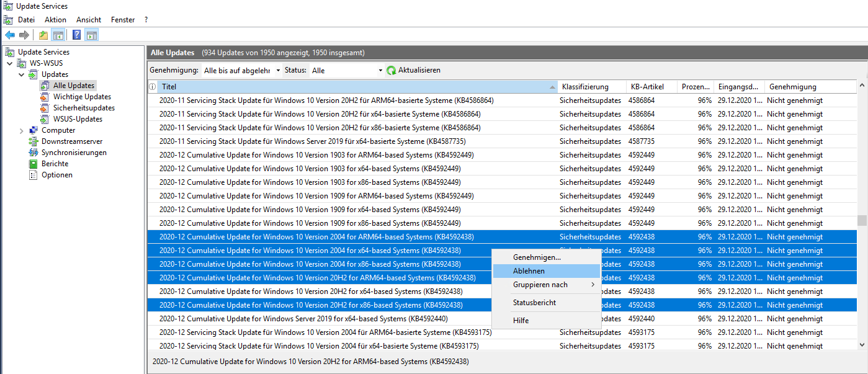Click the Up One Level folder icon

pyautogui.click(x=43, y=35)
